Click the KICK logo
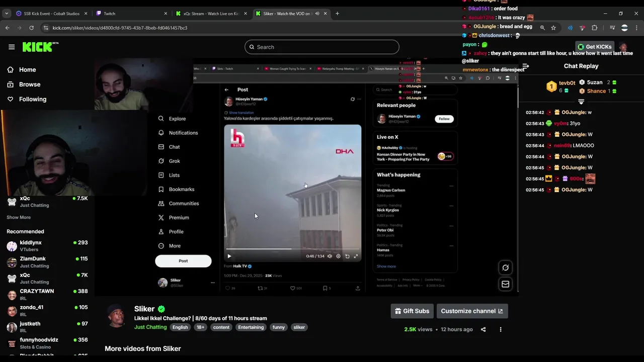 click(40, 47)
